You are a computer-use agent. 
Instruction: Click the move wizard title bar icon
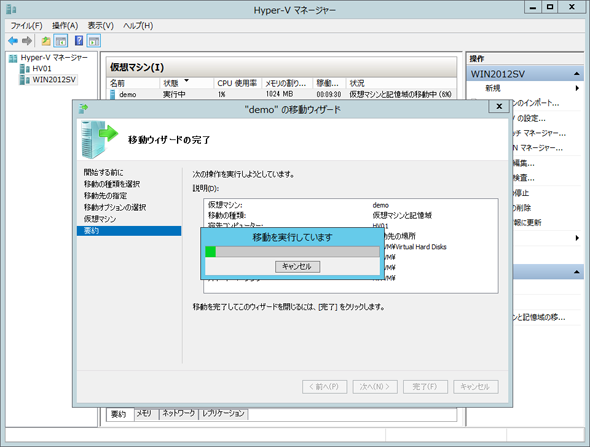click(x=83, y=109)
